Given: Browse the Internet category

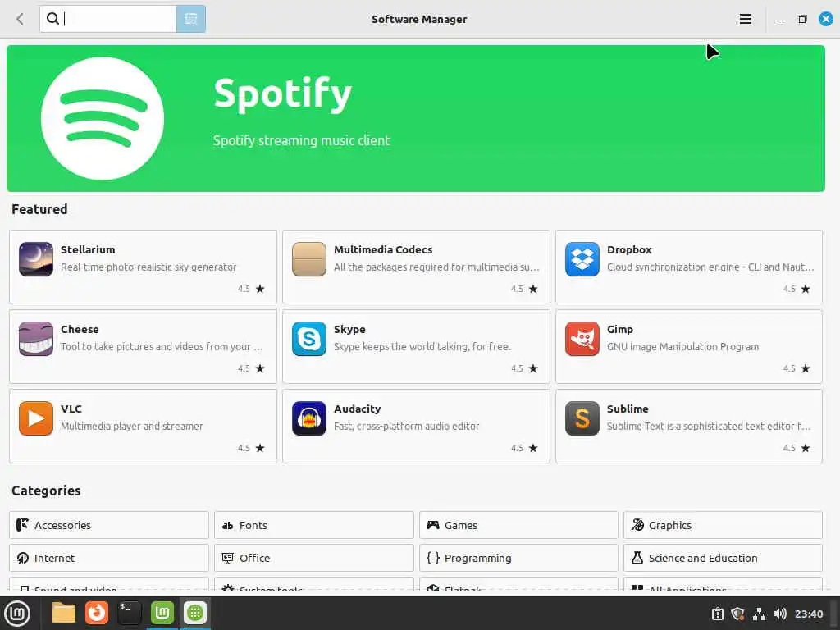Looking at the screenshot, I should point(109,558).
